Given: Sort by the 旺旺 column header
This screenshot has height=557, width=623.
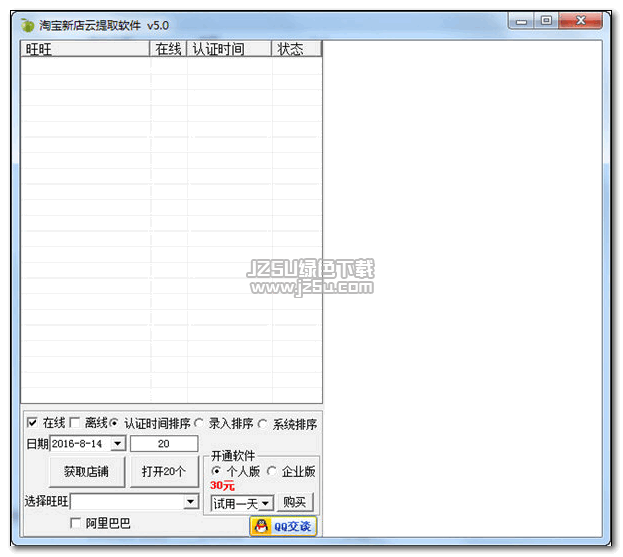Looking at the screenshot, I should [85, 49].
